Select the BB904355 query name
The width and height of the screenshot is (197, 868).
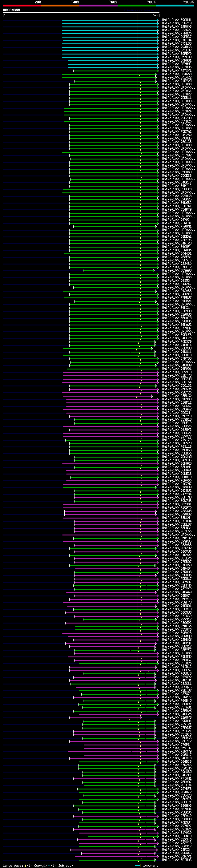pos(11,10)
